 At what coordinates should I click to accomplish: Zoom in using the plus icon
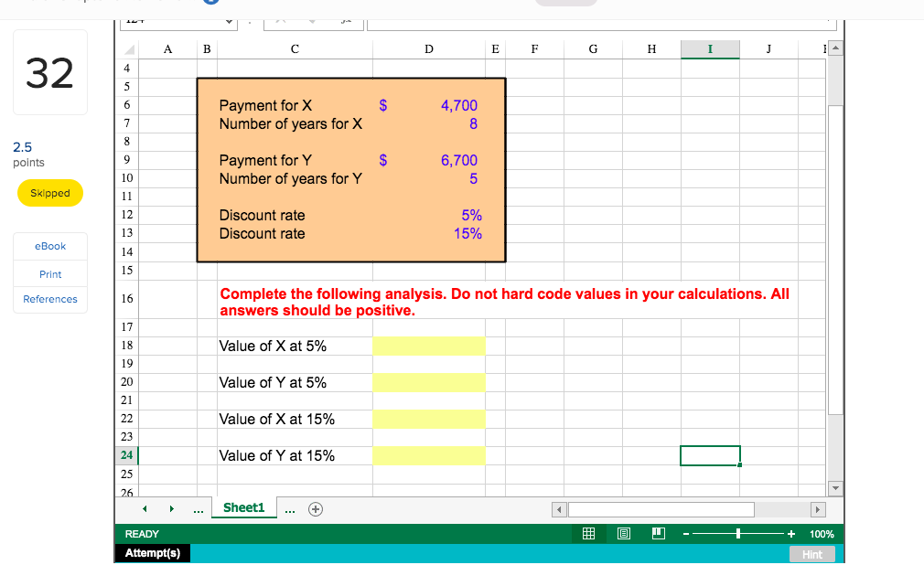click(x=790, y=533)
